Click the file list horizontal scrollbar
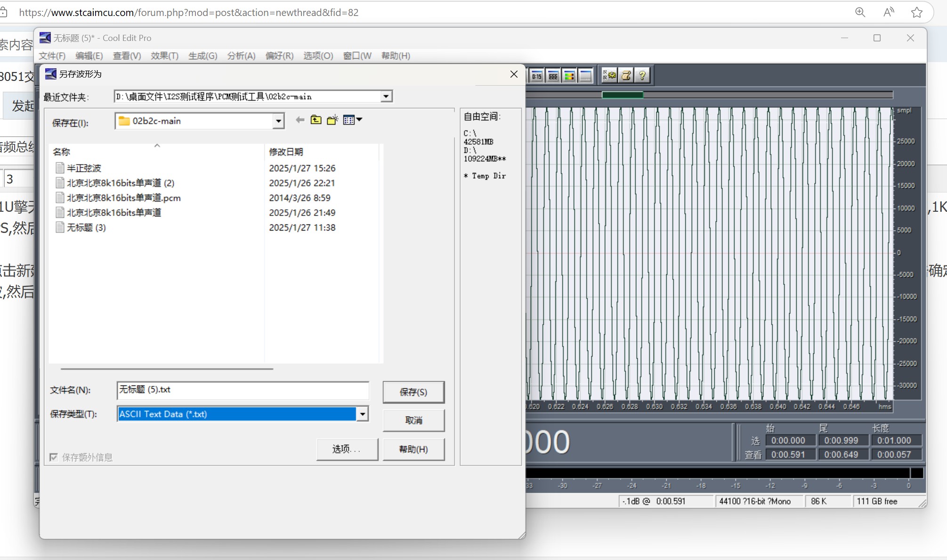Image resolution: width=947 pixels, height=560 pixels. pyautogui.click(x=167, y=369)
